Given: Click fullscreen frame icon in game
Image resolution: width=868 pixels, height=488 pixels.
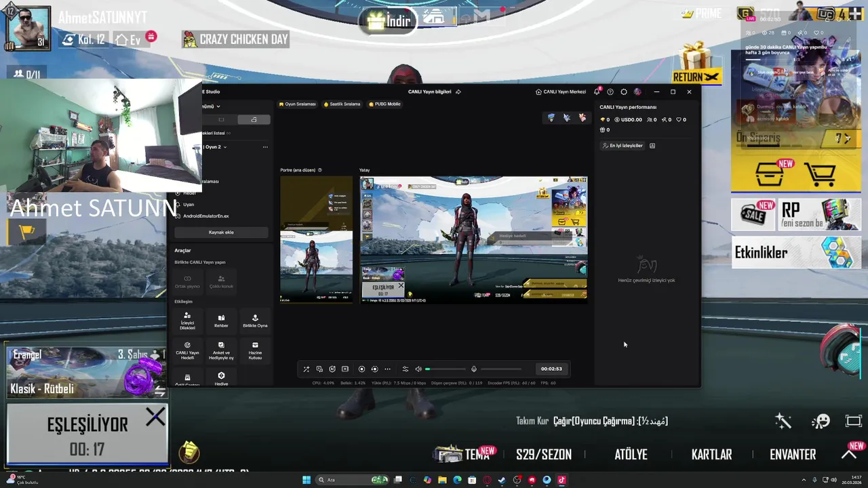Looking at the screenshot, I should coord(854,421).
